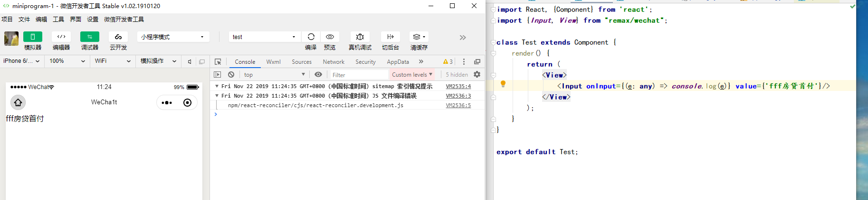Collapse the sitemap 索引情况提示 log entry
The height and width of the screenshot is (200, 868).
217,86
